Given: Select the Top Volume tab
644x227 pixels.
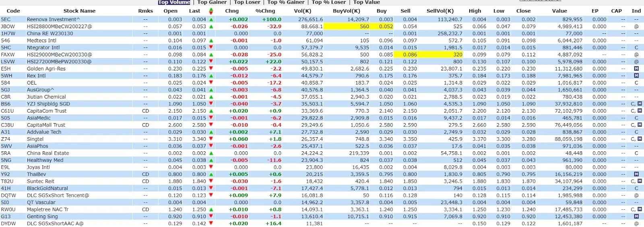Looking at the screenshot, I should pos(174,2).
